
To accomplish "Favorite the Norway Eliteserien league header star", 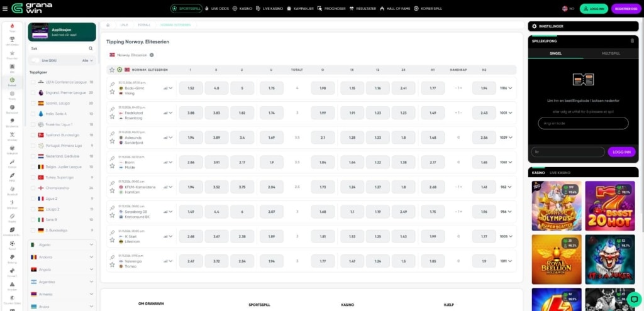I will (112, 70).
